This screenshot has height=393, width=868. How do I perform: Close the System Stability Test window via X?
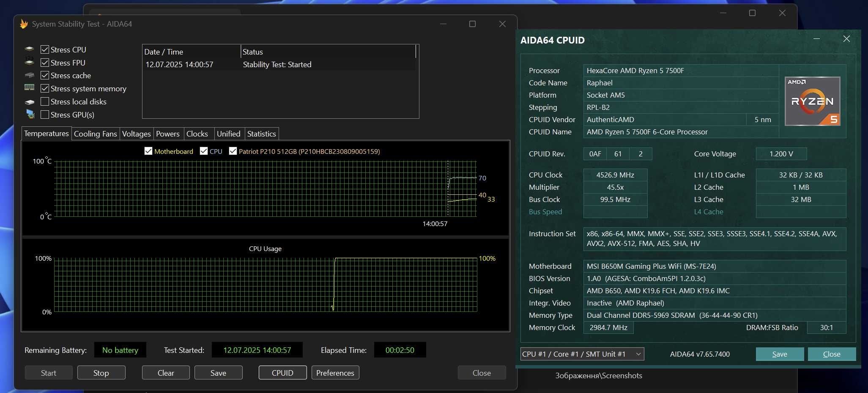coord(502,24)
